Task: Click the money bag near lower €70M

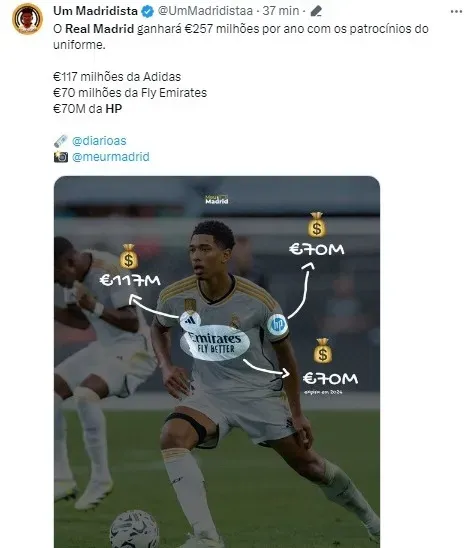Action: point(322,351)
